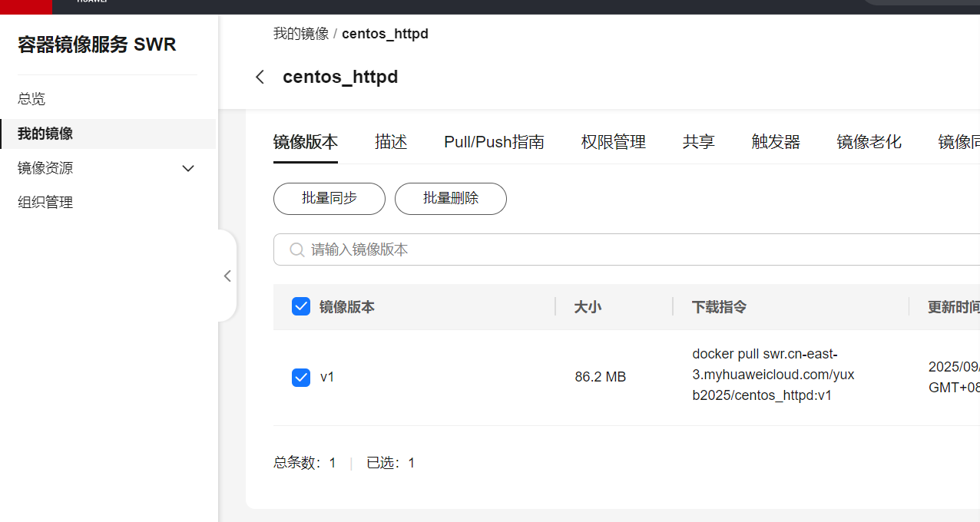Open the 共享 tab
The height and width of the screenshot is (522, 980).
pyautogui.click(x=699, y=142)
